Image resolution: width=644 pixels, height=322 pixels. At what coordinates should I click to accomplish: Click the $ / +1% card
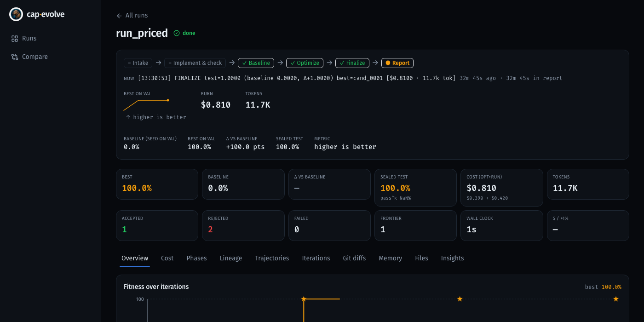click(588, 225)
